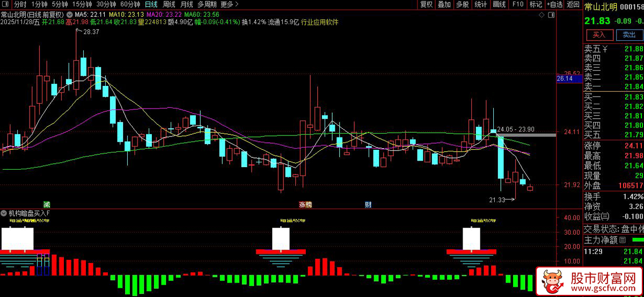This screenshot has height=297, width=644.
Task: Select the 日线 daily chart tab
Action: click(151, 4)
